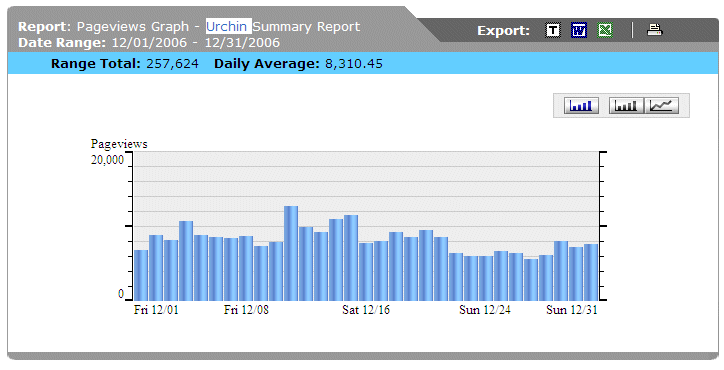The width and height of the screenshot is (724, 370).
Task: Click the Daily Average value 8,310.45
Action: [354, 63]
